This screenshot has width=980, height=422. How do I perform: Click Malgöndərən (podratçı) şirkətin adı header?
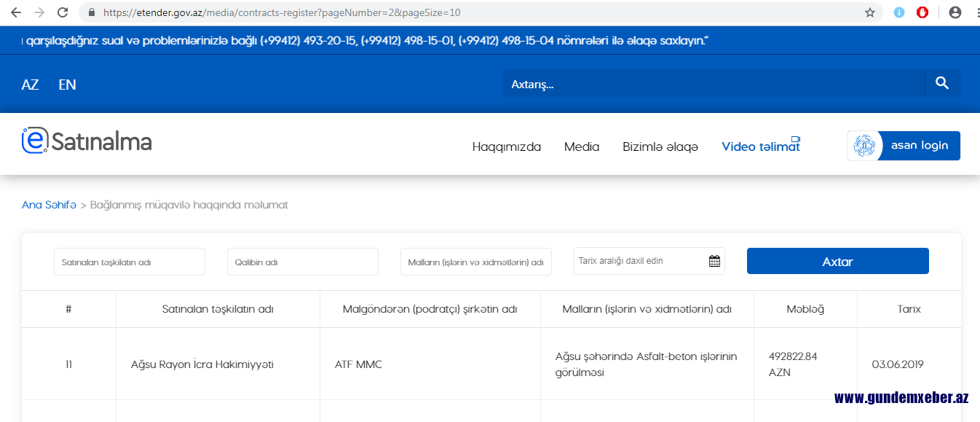(430, 309)
